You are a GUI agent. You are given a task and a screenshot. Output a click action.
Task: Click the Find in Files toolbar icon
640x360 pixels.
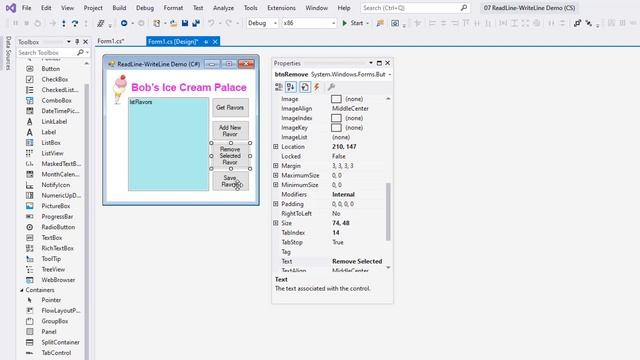click(380, 23)
